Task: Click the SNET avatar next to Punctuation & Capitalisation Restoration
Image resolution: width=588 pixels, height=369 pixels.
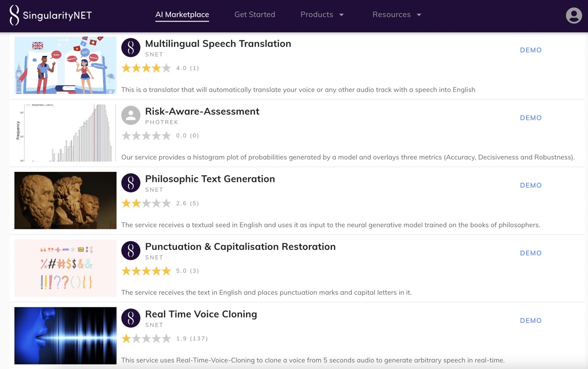Action: [131, 250]
